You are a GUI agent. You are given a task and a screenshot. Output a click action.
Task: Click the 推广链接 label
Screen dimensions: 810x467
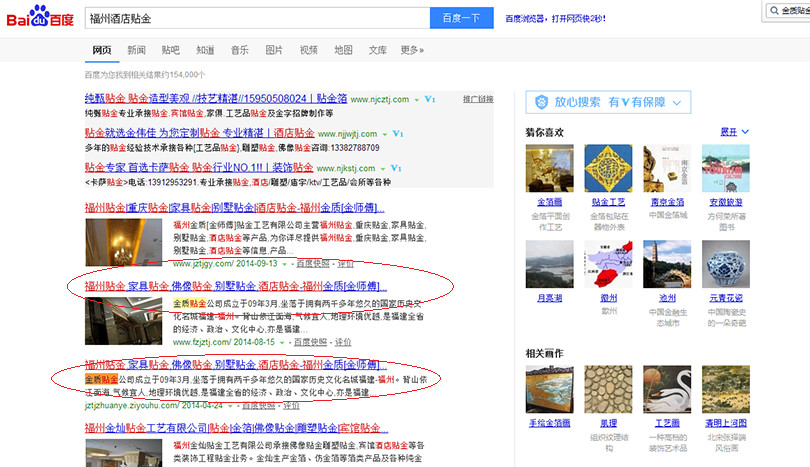pyautogui.click(x=478, y=99)
